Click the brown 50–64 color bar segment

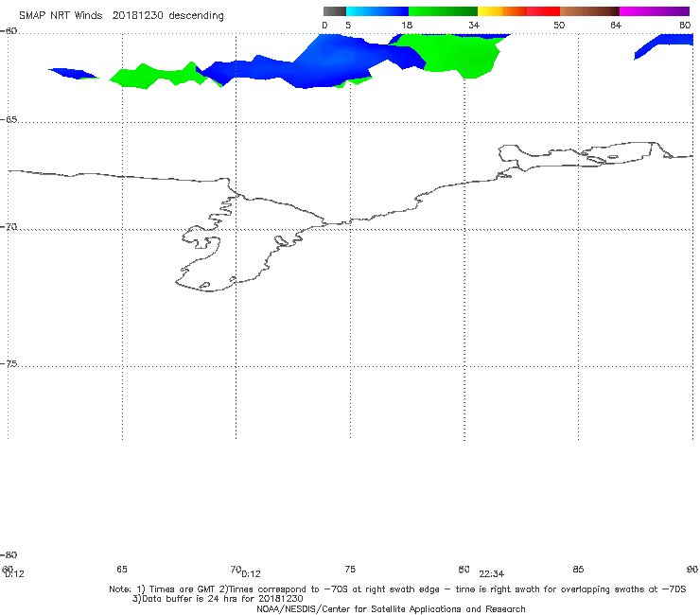coord(589,11)
